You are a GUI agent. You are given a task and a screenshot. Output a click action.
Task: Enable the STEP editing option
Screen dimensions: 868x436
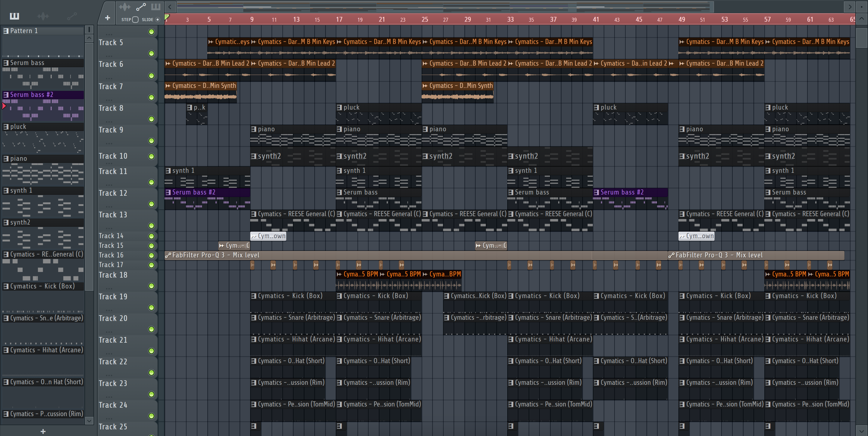pyautogui.click(x=135, y=20)
